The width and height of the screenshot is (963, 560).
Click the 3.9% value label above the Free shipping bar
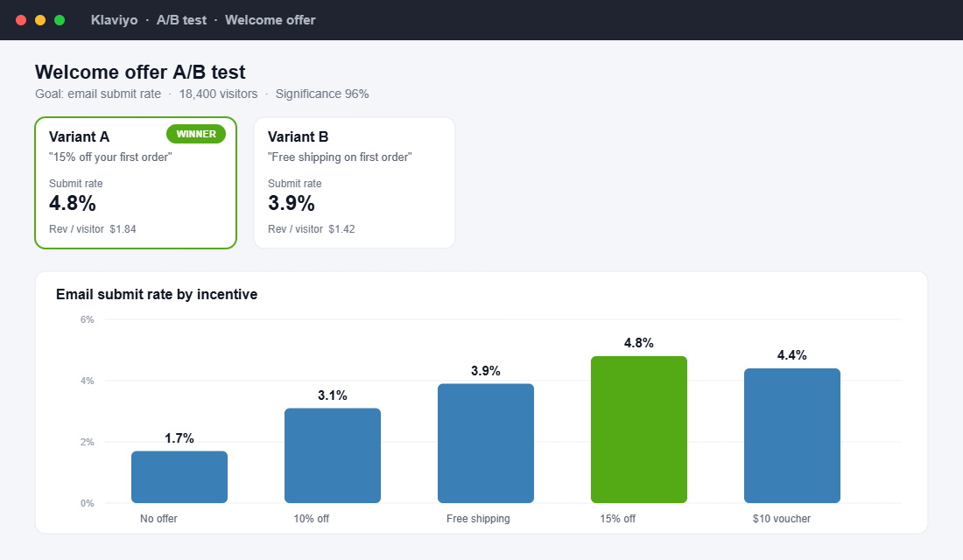coord(486,371)
